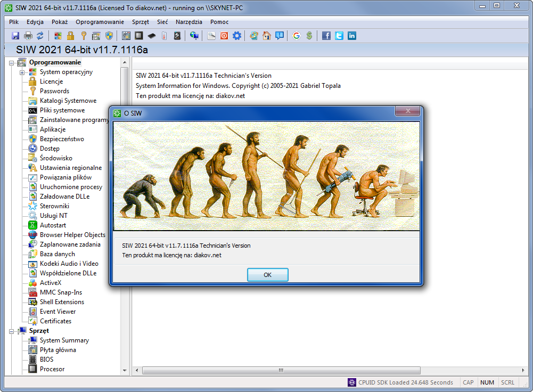The image size is (533, 392).
Task: Click the padlock Licenses toolbar icon
Action: click(x=71, y=36)
